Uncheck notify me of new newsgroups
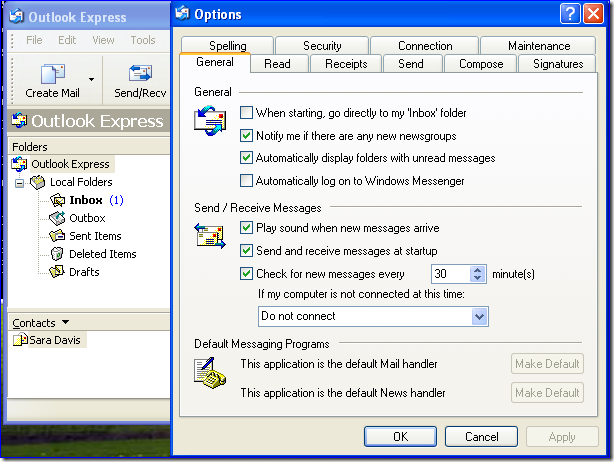Screen dimensions: 614x462 coord(246,135)
